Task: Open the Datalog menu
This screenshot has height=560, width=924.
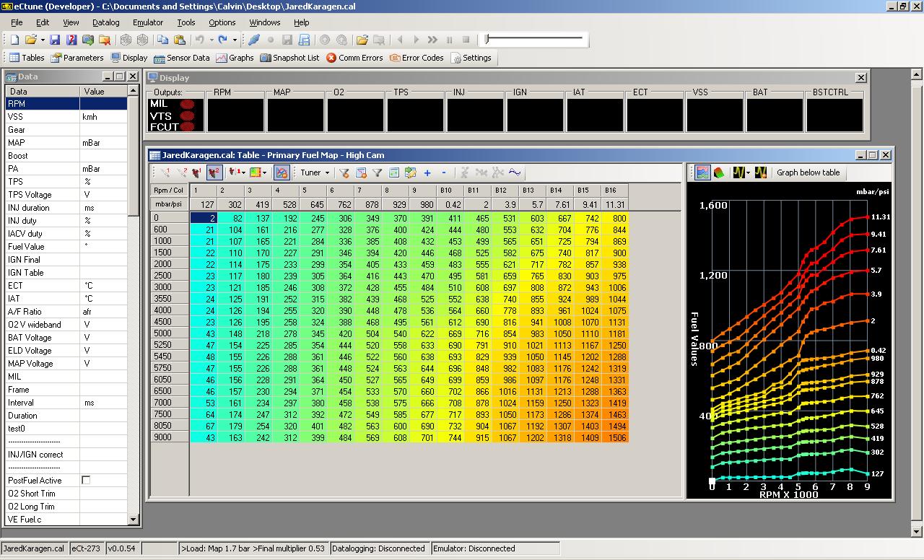Action: (105, 22)
